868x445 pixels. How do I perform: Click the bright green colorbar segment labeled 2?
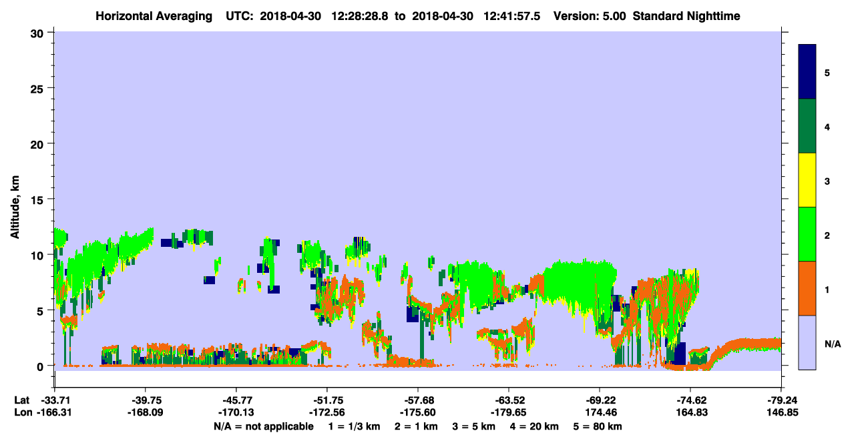coord(807,234)
